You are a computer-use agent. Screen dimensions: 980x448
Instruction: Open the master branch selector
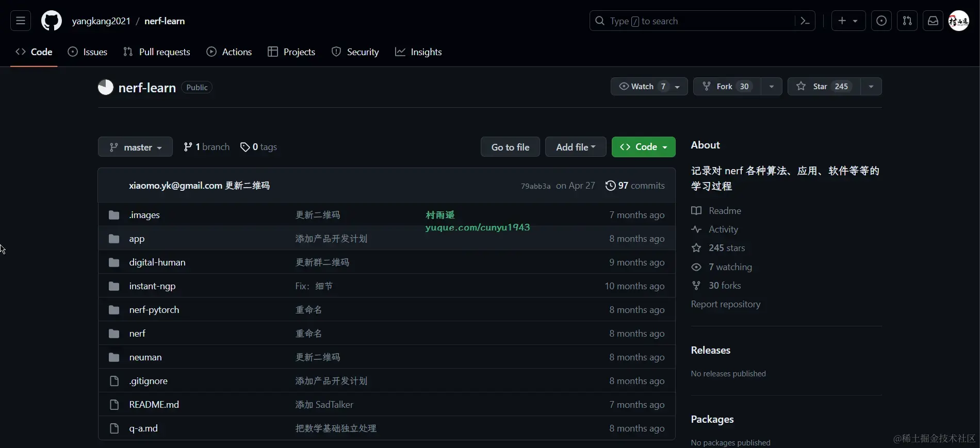point(135,147)
